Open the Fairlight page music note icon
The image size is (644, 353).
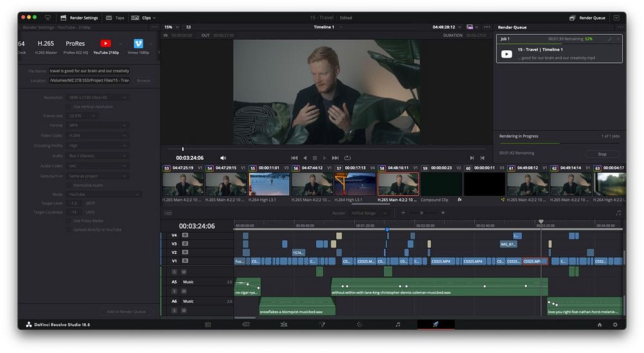397,325
